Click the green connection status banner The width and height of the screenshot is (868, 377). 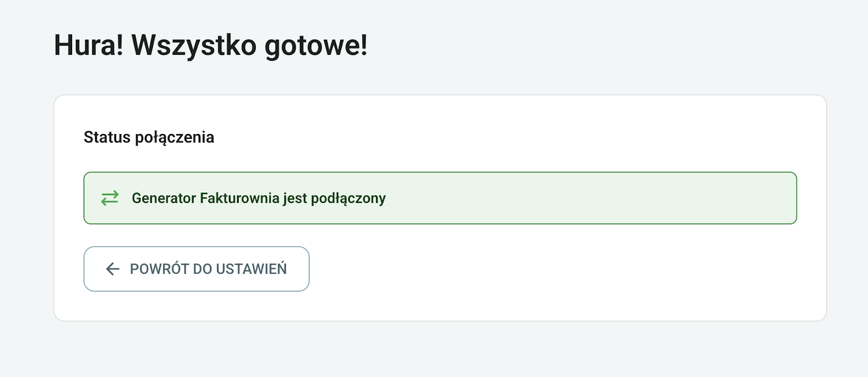[x=542, y=198]
